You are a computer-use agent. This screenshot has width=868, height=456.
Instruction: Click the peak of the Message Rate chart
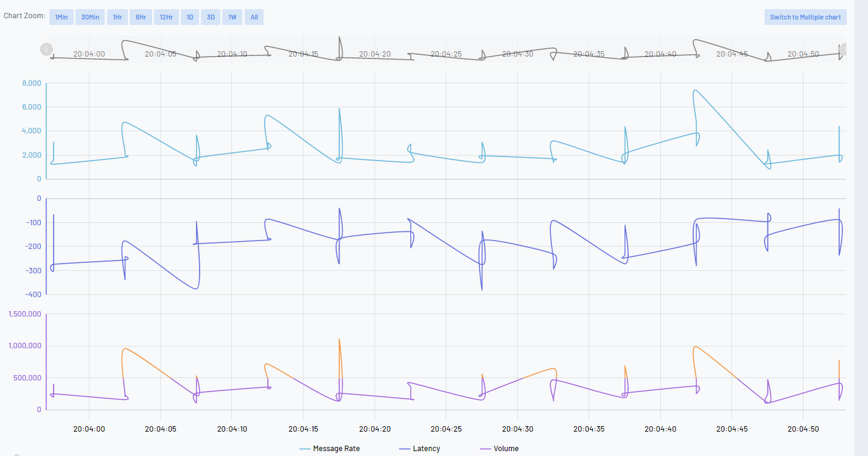pos(695,91)
